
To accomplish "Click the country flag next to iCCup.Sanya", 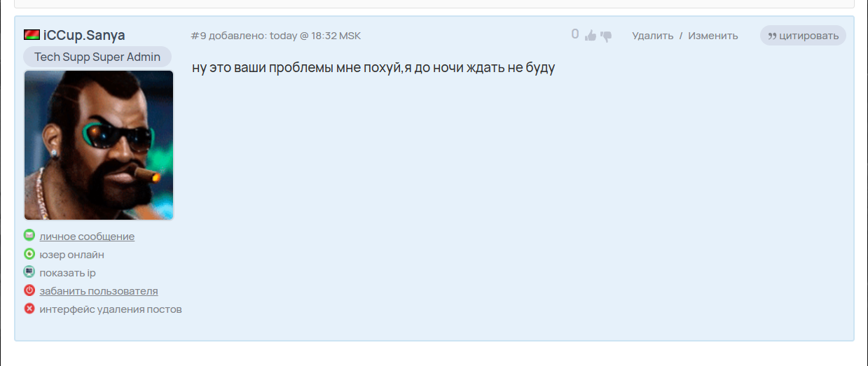I will click(x=32, y=35).
